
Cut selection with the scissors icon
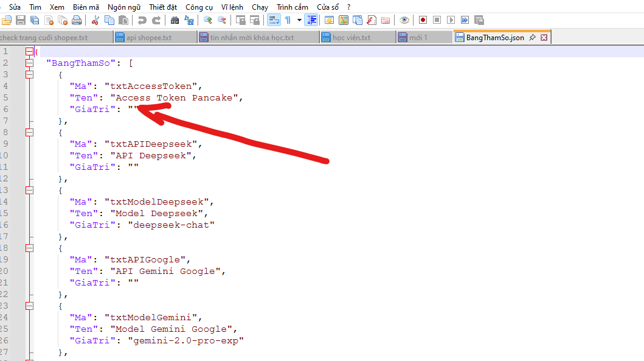click(x=95, y=20)
